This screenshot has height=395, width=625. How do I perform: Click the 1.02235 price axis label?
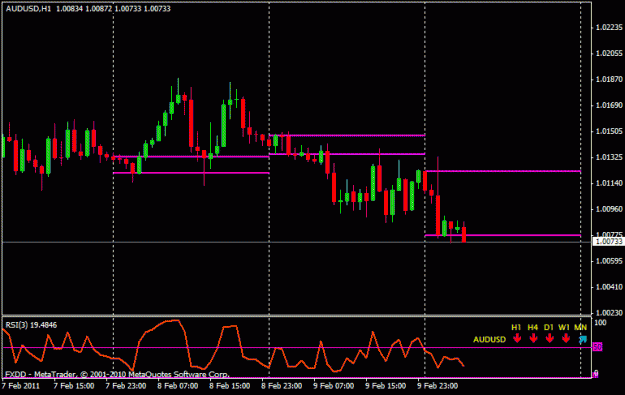[609, 27]
